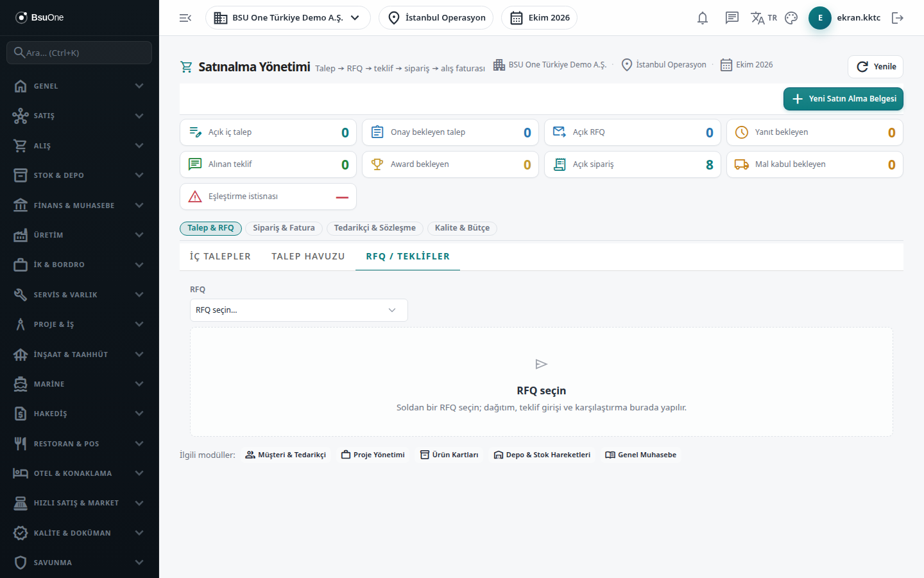924x578 pixels.
Task: Open the Eşleştirme istisnası stat card
Action: pos(268,197)
